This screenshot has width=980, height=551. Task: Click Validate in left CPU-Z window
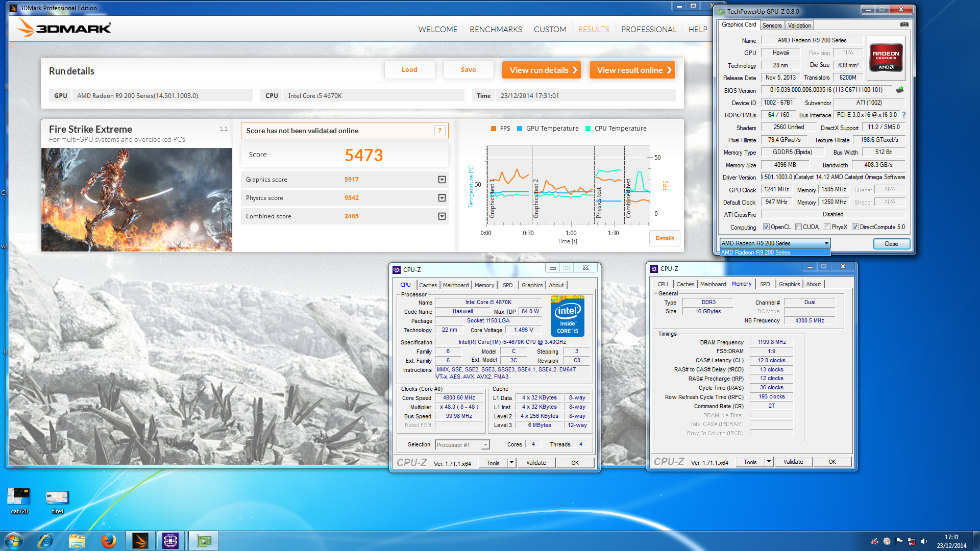pos(536,463)
